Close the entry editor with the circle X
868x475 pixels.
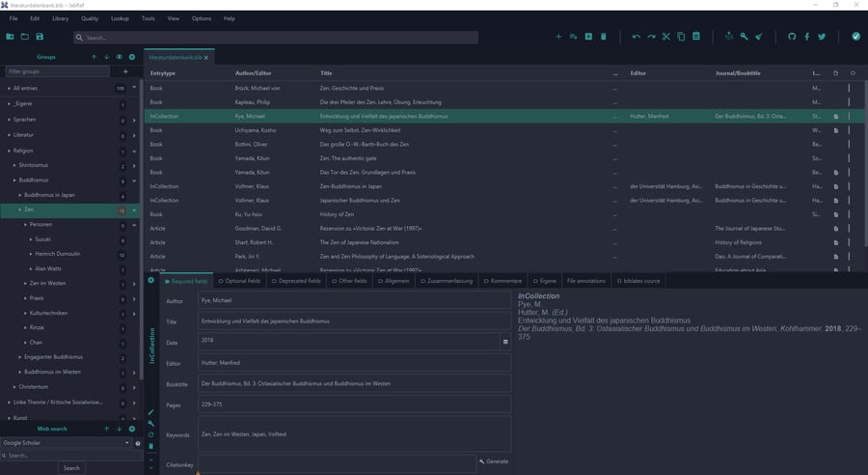(150, 280)
